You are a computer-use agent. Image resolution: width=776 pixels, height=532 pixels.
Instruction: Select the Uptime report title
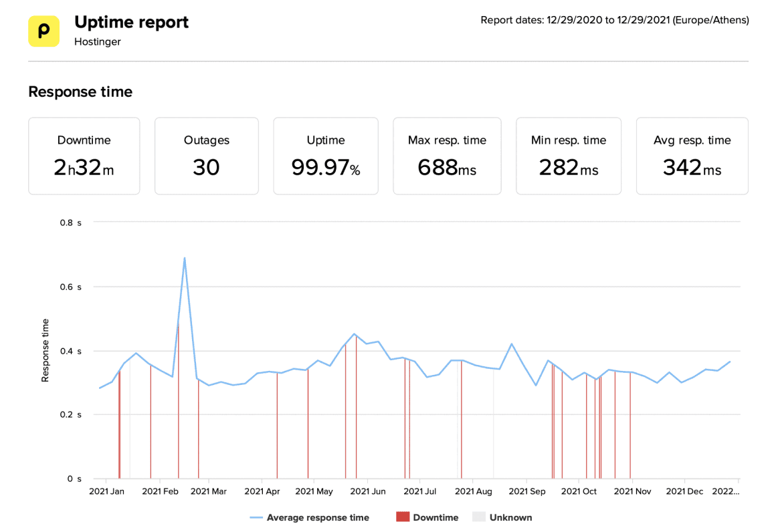131,22
